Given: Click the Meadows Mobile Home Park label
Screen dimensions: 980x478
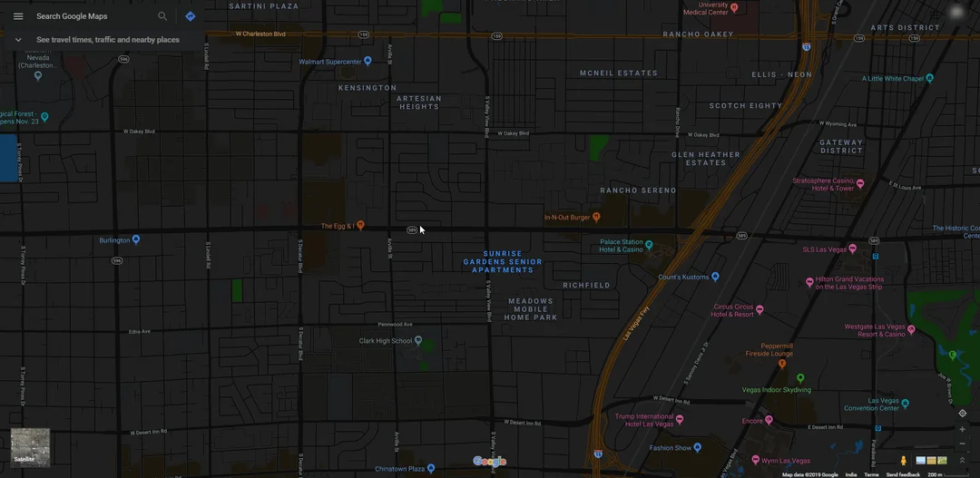Looking at the screenshot, I should tap(531, 309).
